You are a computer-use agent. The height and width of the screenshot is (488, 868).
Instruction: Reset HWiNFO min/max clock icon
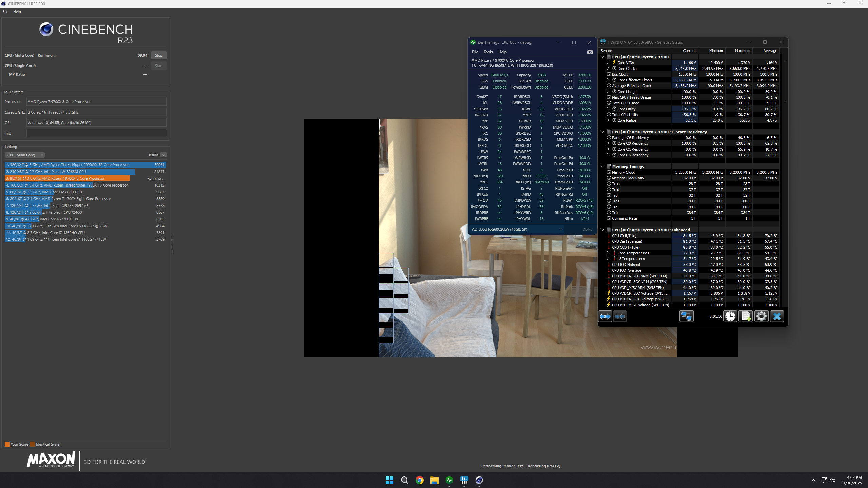coord(730,316)
